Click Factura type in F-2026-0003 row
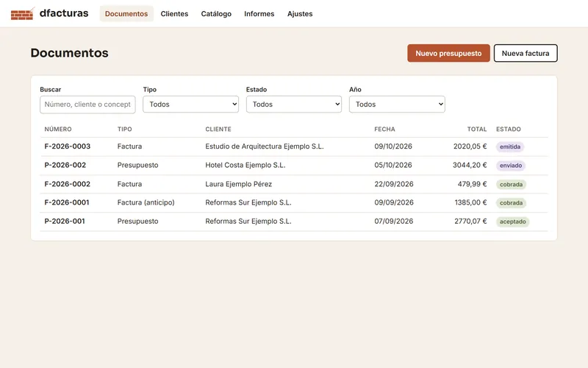 (129, 146)
